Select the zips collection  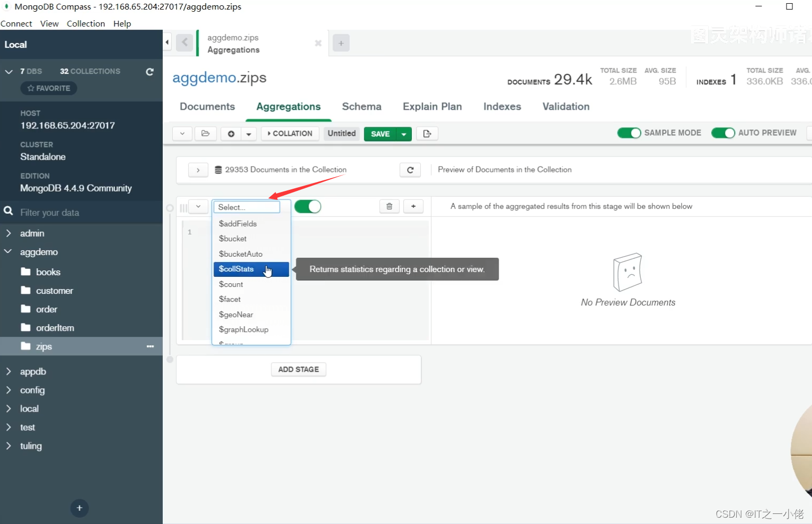pyautogui.click(x=81, y=346)
